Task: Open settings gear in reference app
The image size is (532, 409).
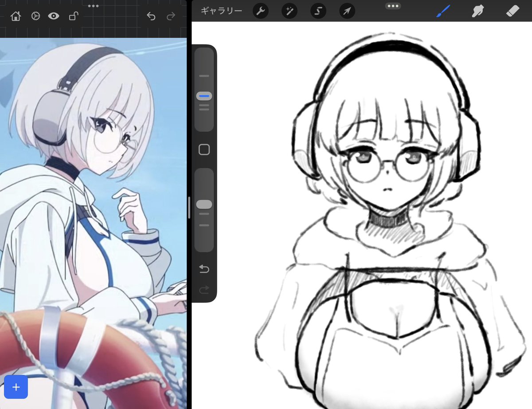Action: (35, 16)
